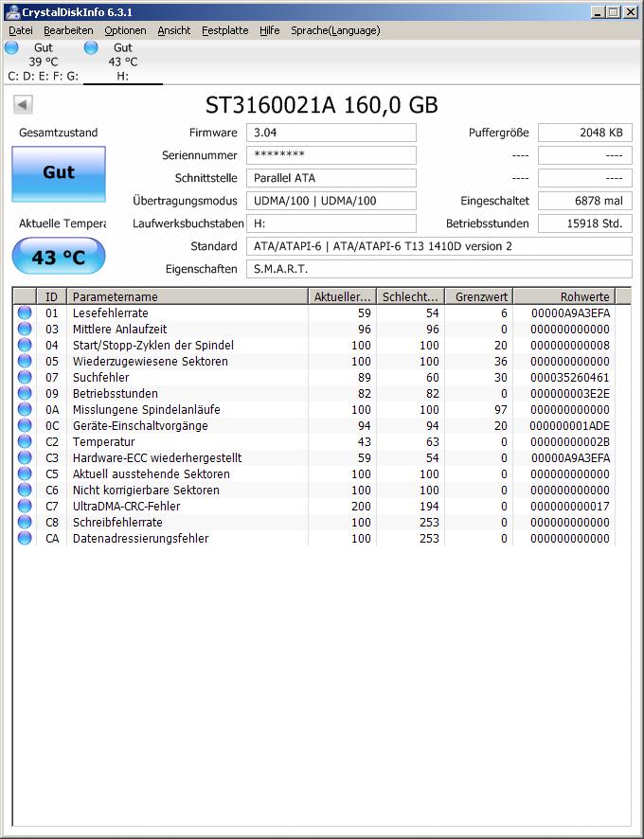Click the Parametername column header
The width and height of the screenshot is (644, 839).
pos(188,296)
